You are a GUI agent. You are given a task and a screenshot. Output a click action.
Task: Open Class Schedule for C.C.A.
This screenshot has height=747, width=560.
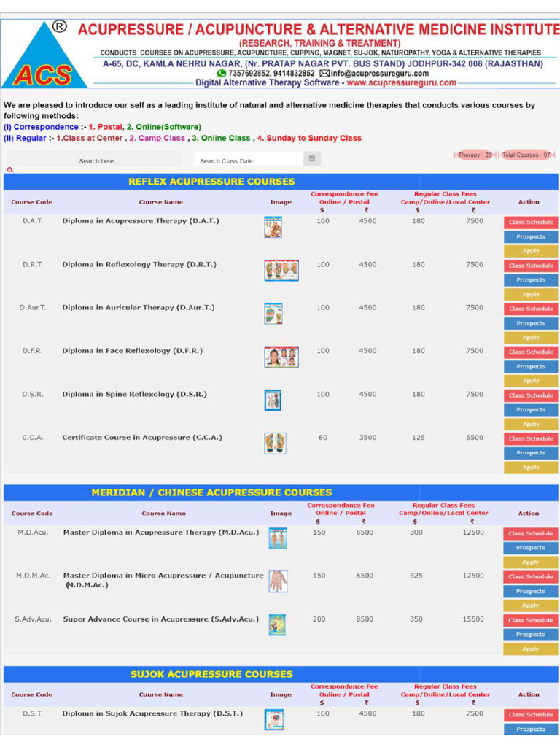click(531, 438)
